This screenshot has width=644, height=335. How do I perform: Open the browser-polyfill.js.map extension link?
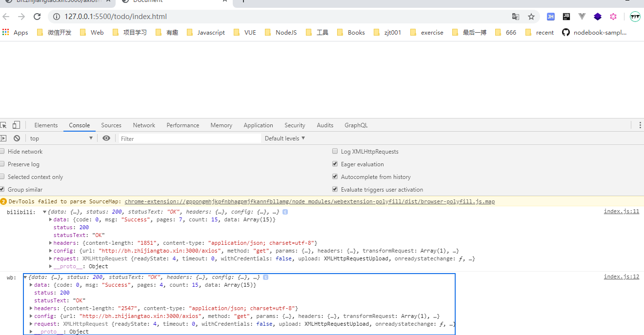tap(309, 201)
